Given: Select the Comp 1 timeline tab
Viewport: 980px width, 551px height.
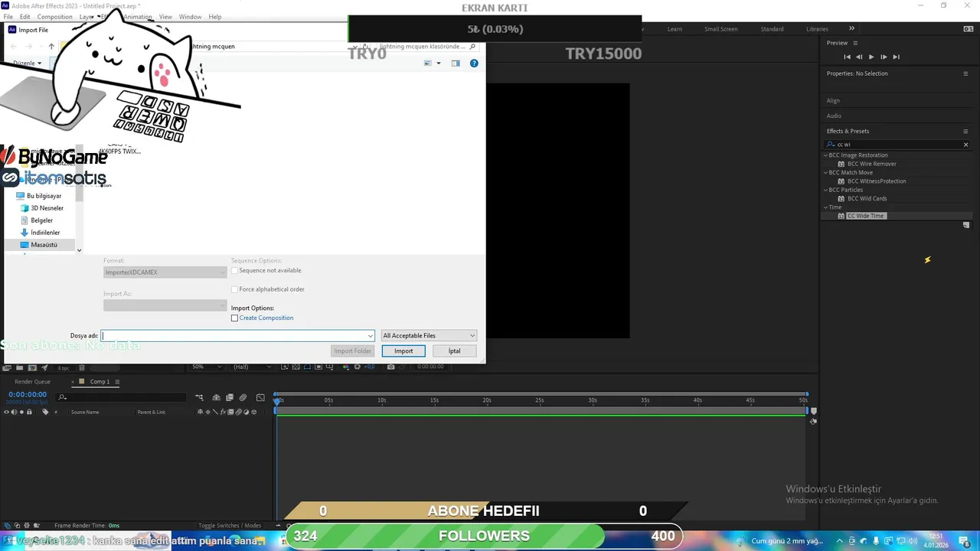Looking at the screenshot, I should [100, 382].
